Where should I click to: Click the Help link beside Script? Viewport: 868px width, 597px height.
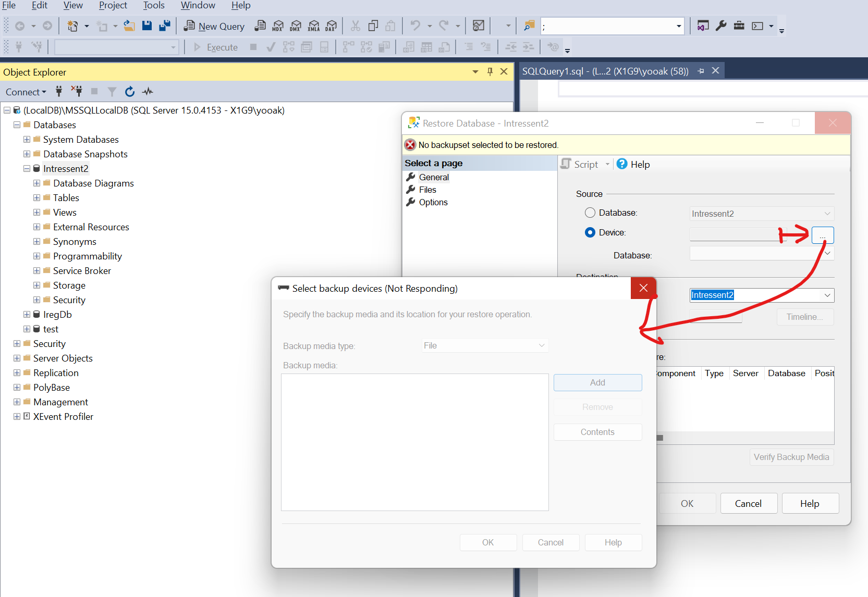[633, 164]
